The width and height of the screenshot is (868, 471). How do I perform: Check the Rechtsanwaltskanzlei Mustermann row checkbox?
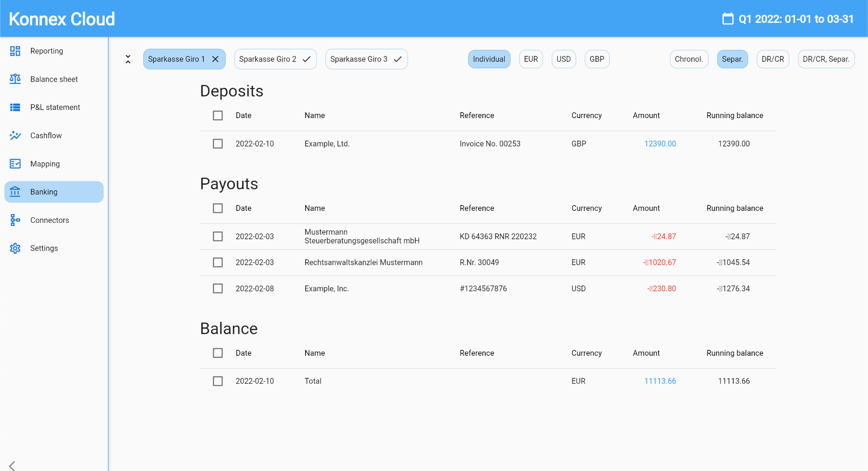click(218, 263)
